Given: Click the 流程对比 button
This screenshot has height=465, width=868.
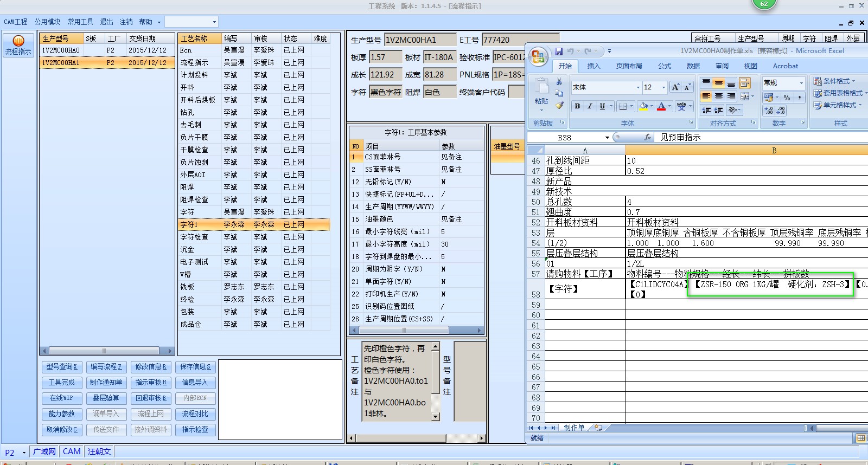Looking at the screenshot, I should (195, 414).
